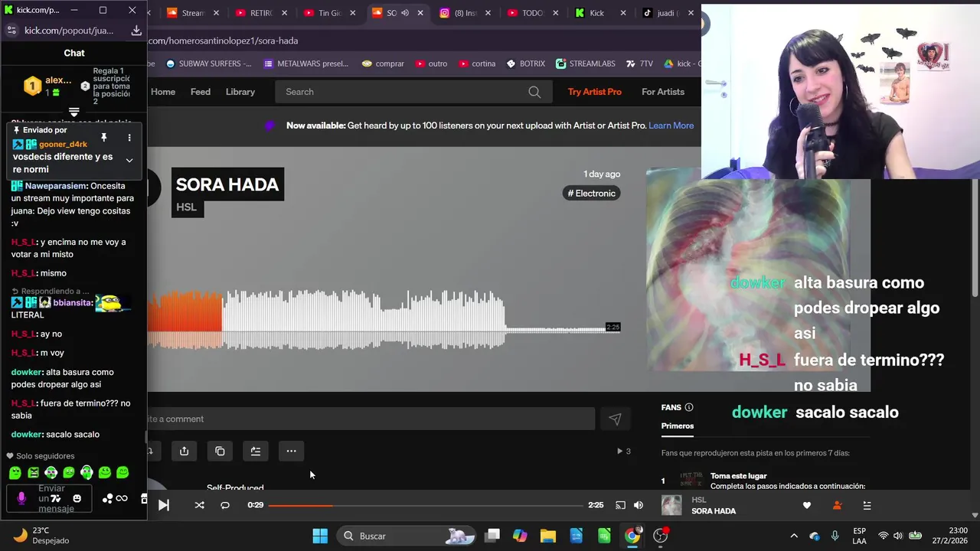The image size is (980, 551).
Task: Click the infinity icon in chat bar
Action: coord(122,499)
